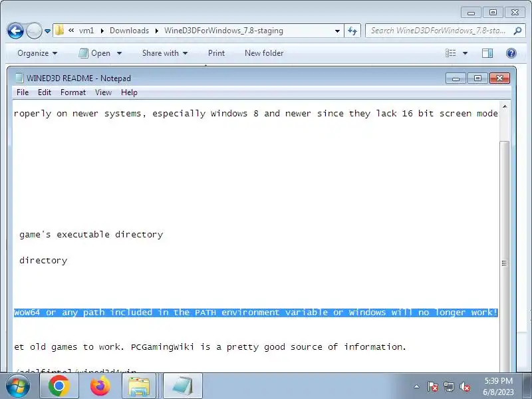
Task: Launch Google Chrome from taskbar
Action: [59, 386]
